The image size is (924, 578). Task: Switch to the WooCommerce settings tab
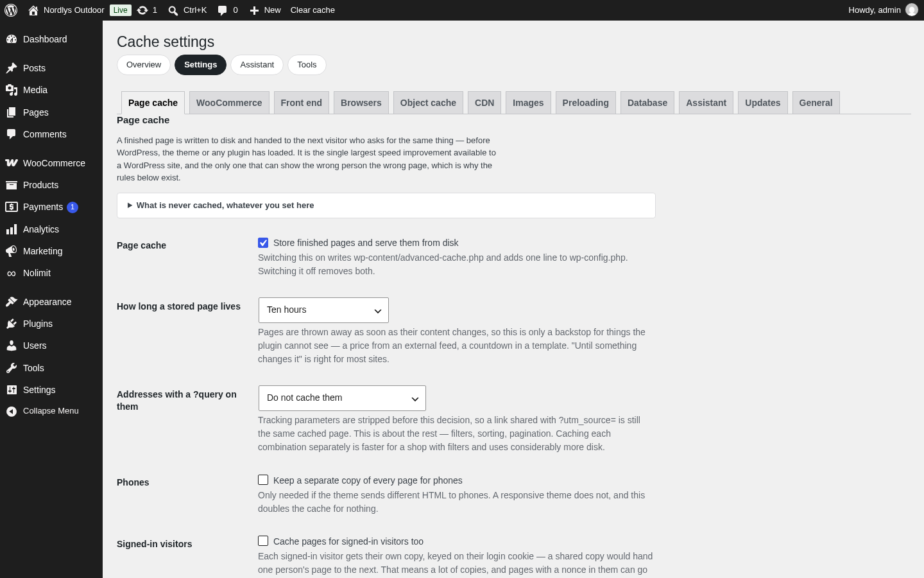tap(229, 103)
